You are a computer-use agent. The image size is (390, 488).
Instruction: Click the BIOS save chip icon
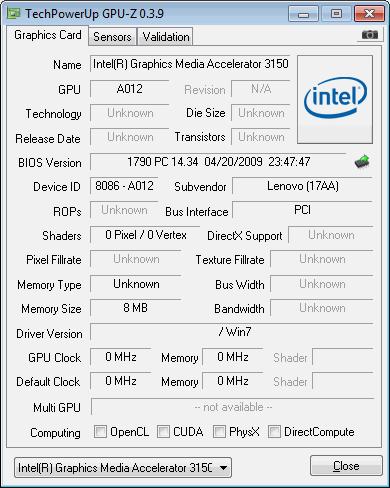(362, 162)
